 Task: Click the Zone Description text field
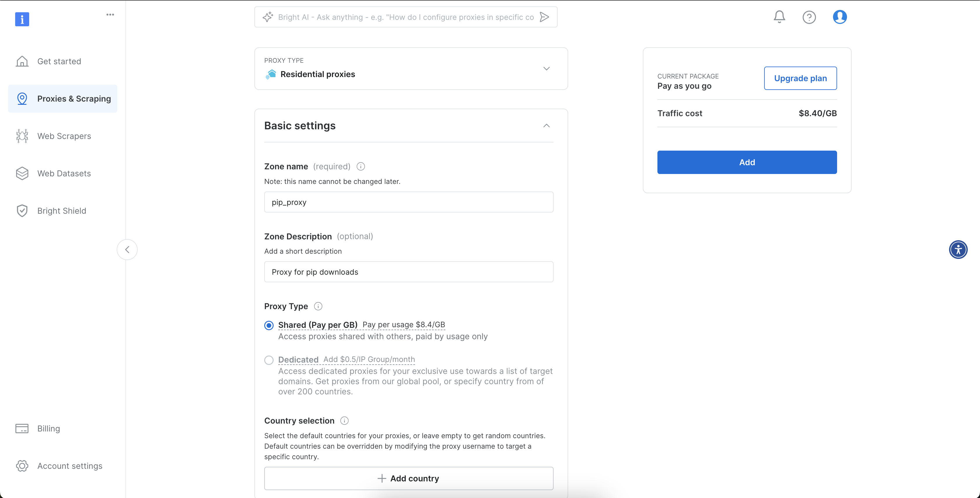pos(409,272)
